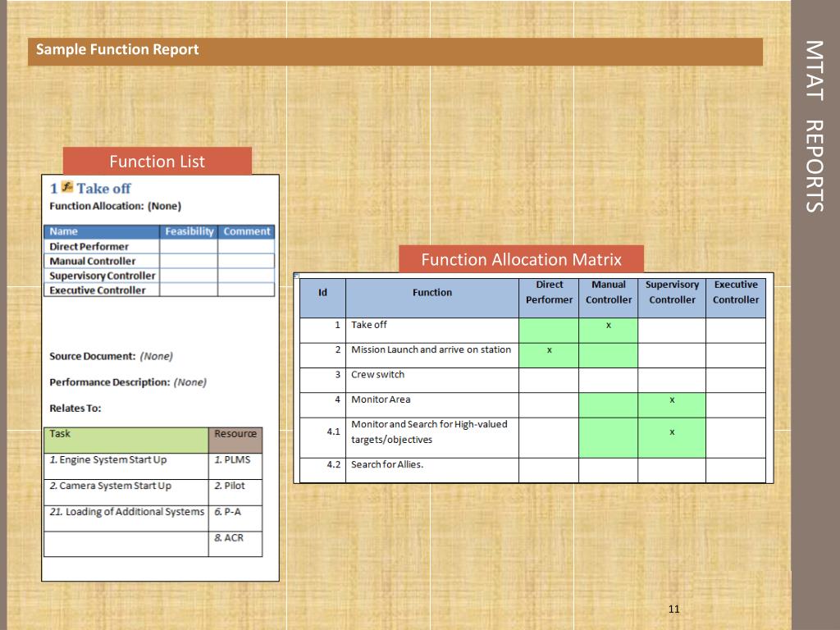Click the Feasibility column header

[189, 231]
